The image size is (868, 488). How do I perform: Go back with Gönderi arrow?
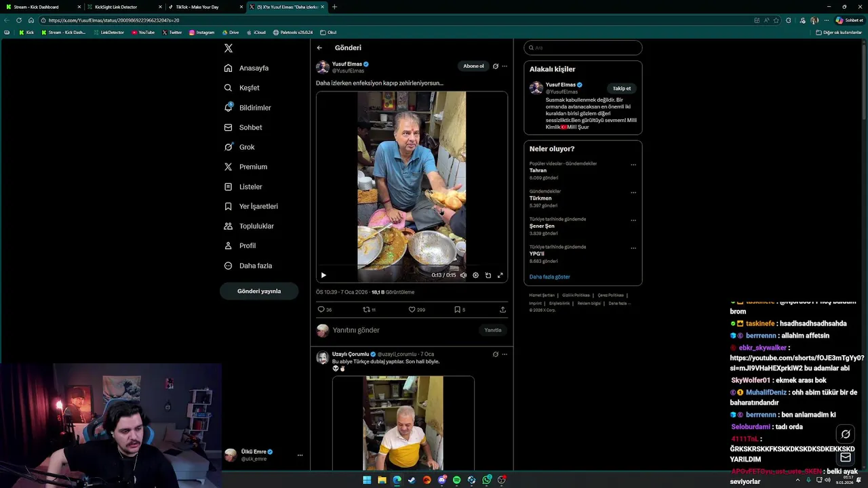click(319, 47)
